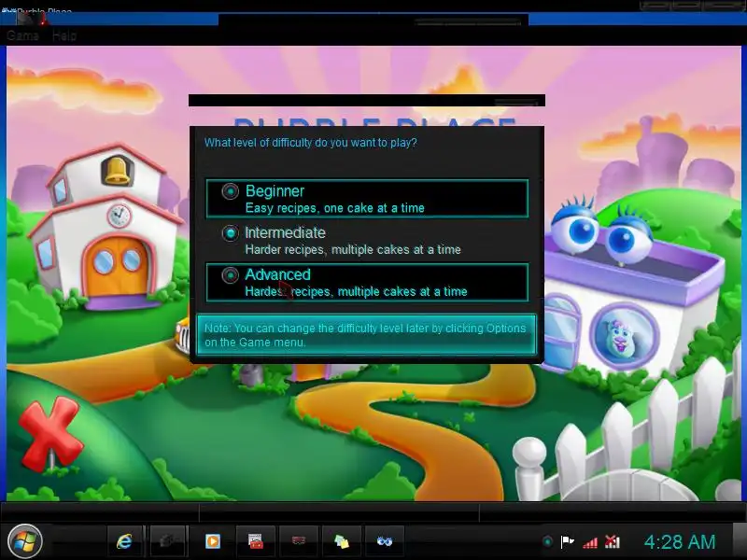Select the Intermediate difficulty radio button
The width and height of the screenshot is (747, 560).
click(x=230, y=233)
